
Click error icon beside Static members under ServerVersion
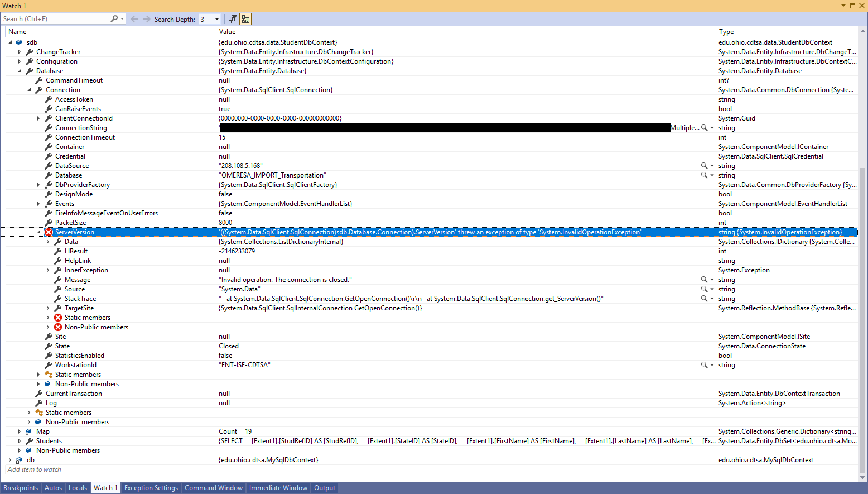click(58, 318)
